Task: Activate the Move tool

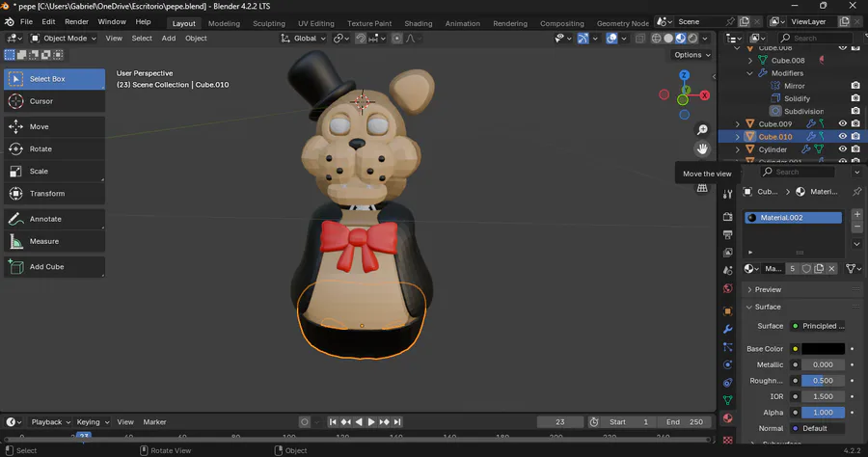Action: 54,126
